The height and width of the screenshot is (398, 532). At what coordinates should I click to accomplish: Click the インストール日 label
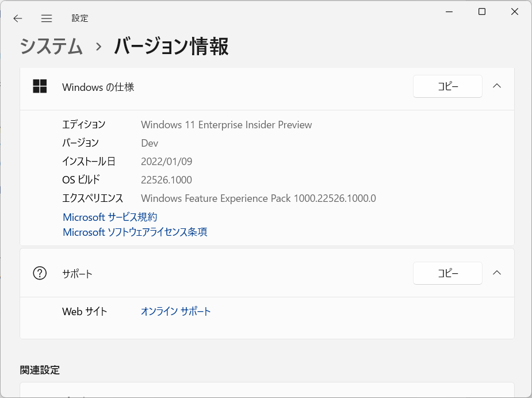tap(89, 161)
